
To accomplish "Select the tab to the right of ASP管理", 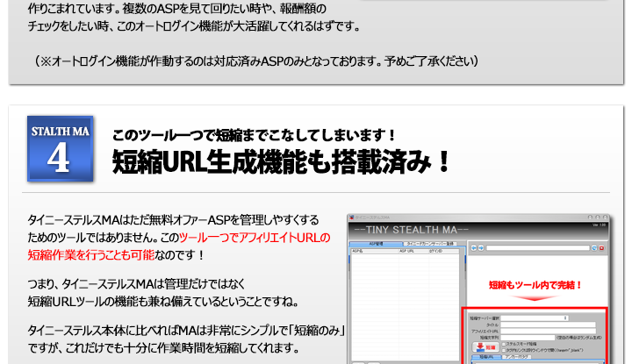I will 430,244.
